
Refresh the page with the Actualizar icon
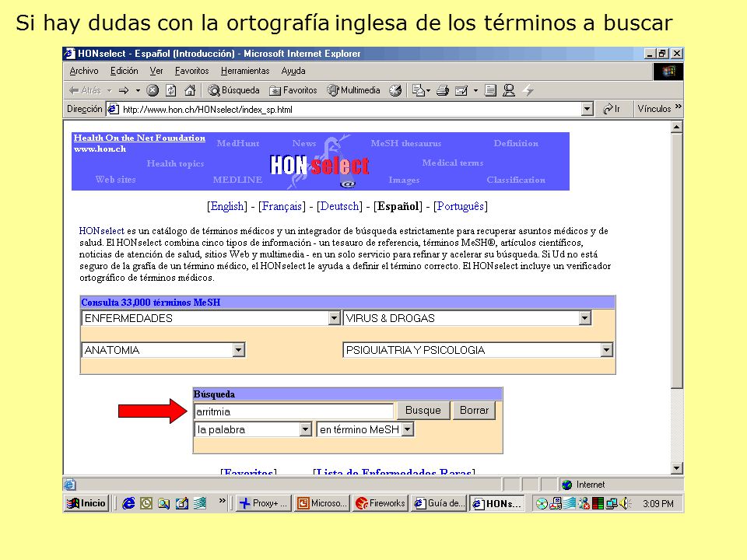click(171, 90)
